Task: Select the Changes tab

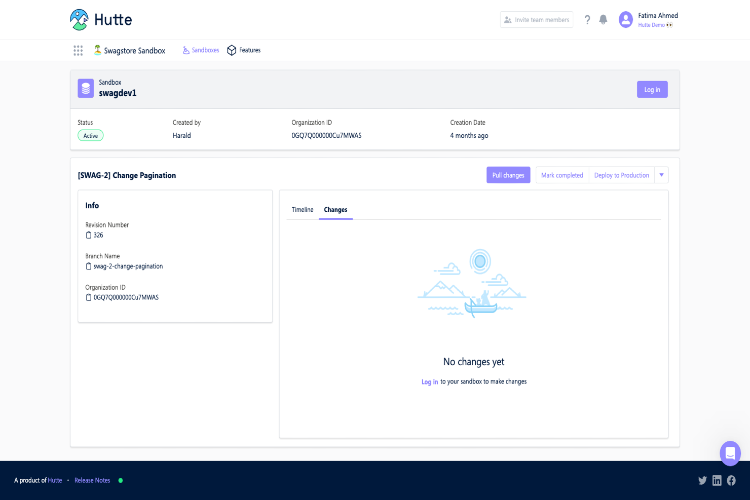Action: pyautogui.click(x=335, y=210)
